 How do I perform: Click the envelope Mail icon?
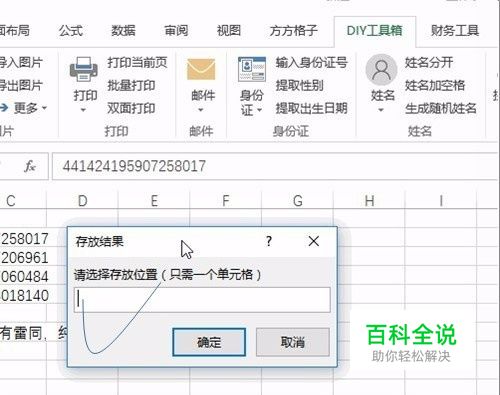[x=201, y=69]
